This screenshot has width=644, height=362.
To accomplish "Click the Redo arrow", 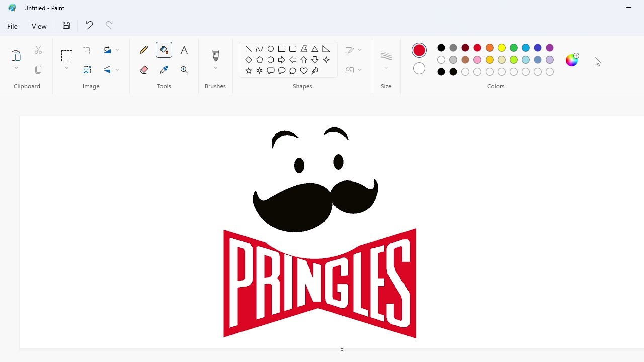I will 109,25.
